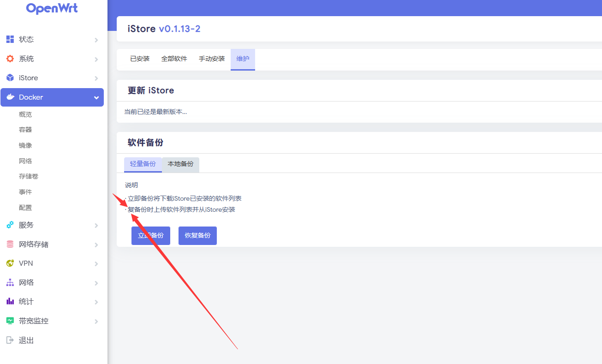602x364 pixels.
Task: Click the logout exit icon
Action: click(x=10, y=340)
